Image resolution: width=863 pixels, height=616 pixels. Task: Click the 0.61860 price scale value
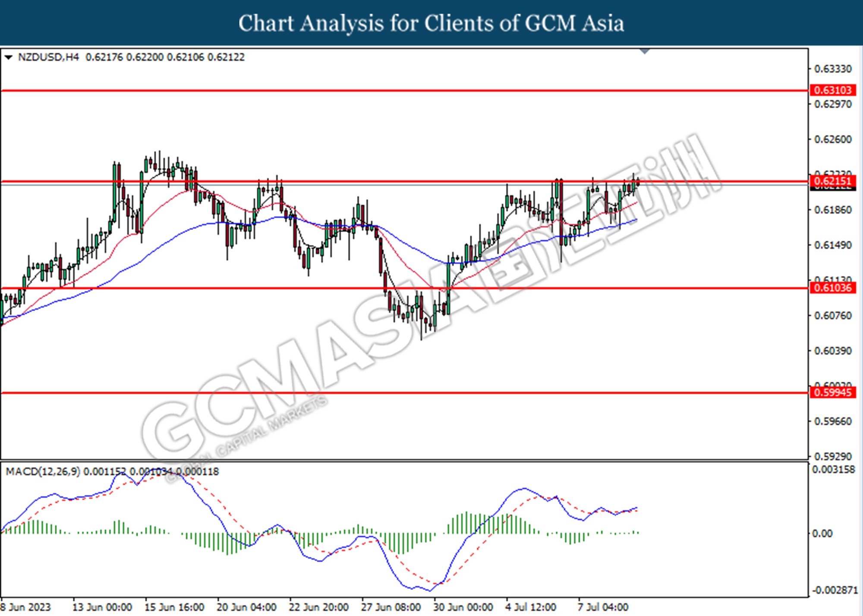click(833, 210)
